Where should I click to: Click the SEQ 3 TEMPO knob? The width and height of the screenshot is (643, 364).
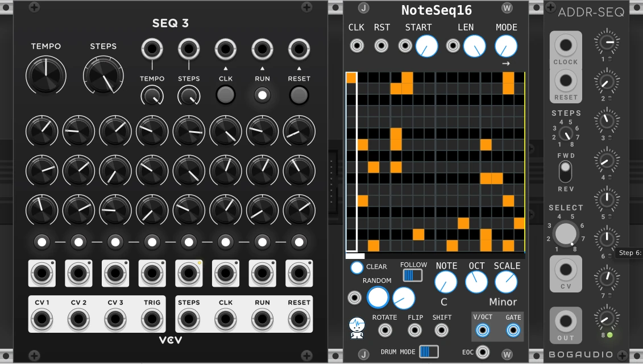(46, 76)
